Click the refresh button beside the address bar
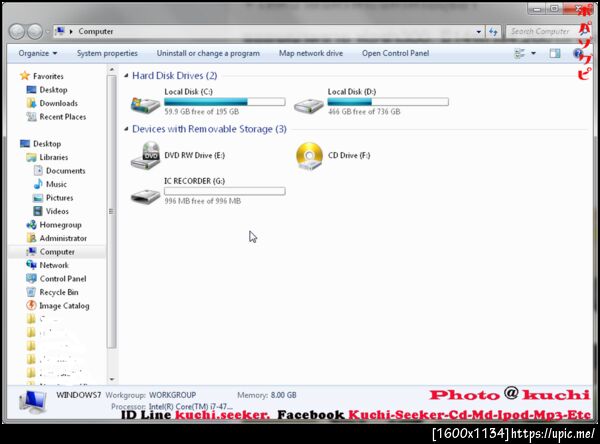The image size is (600, 444). click(x=493, y=32)
